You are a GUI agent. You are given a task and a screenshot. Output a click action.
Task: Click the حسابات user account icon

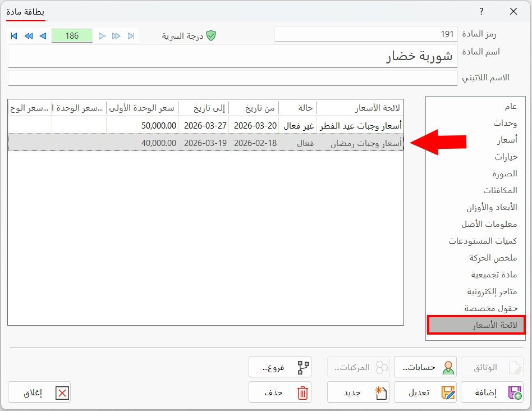point(448,368)
